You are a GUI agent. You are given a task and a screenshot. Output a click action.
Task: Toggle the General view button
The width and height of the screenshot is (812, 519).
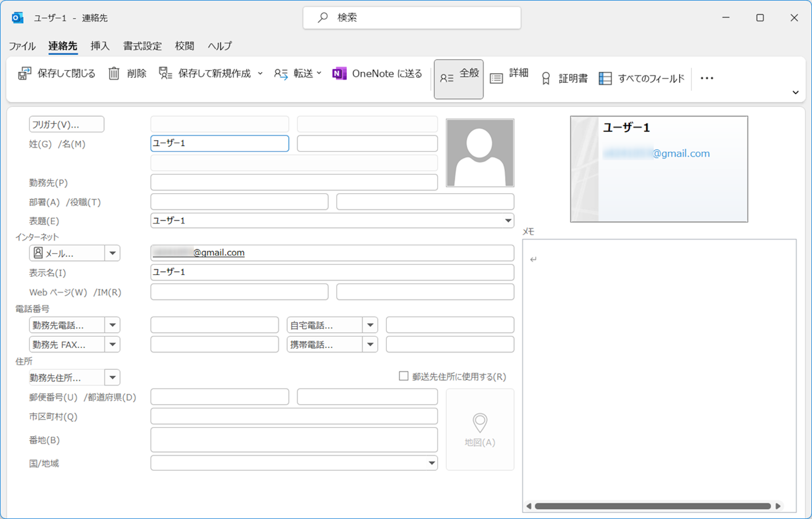pos(458,79)
